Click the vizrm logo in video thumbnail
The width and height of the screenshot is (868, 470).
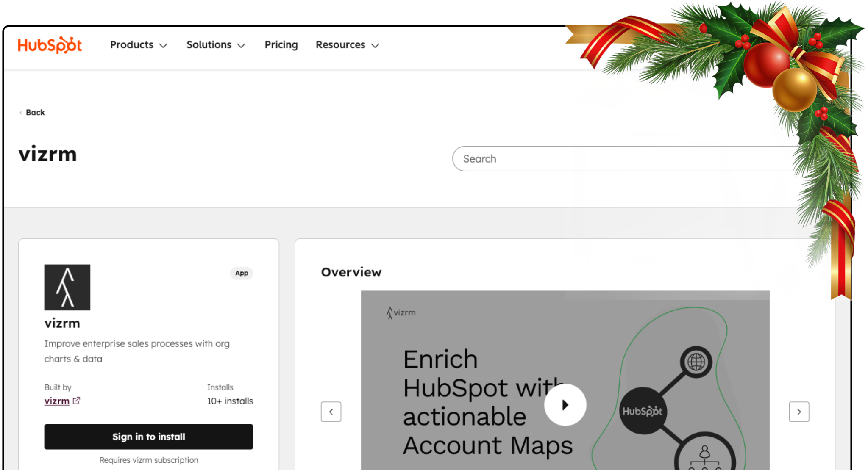[x=401, y=313]
